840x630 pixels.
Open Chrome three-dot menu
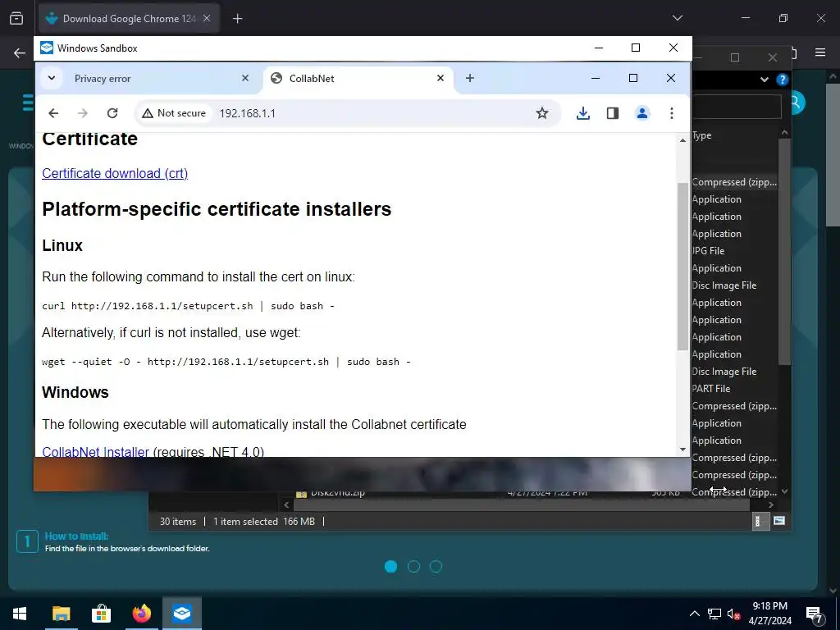coord(671,113)
